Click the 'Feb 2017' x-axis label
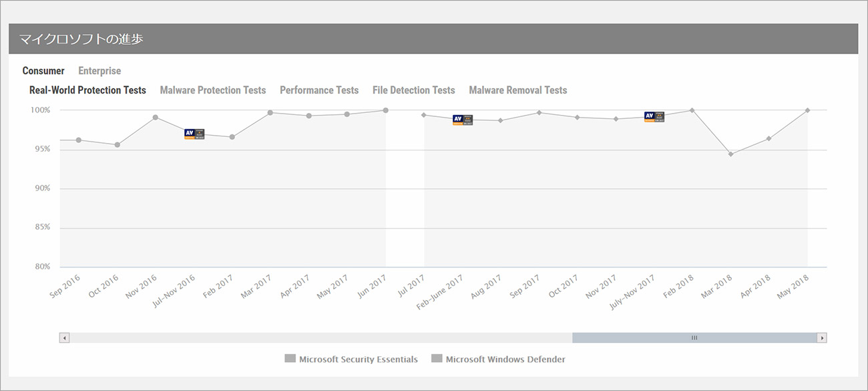This screenshot has height=391, width=868. pyautogui.click(x=218, y=286)
